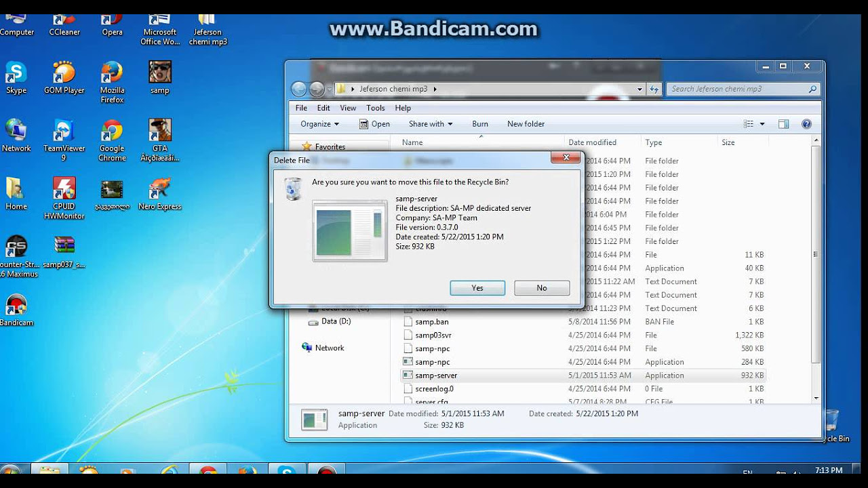Image resolution: width=868 pixels, height=488 pixels.
Task: Open the Share with dropdown
Action: [x=431, y=124]
